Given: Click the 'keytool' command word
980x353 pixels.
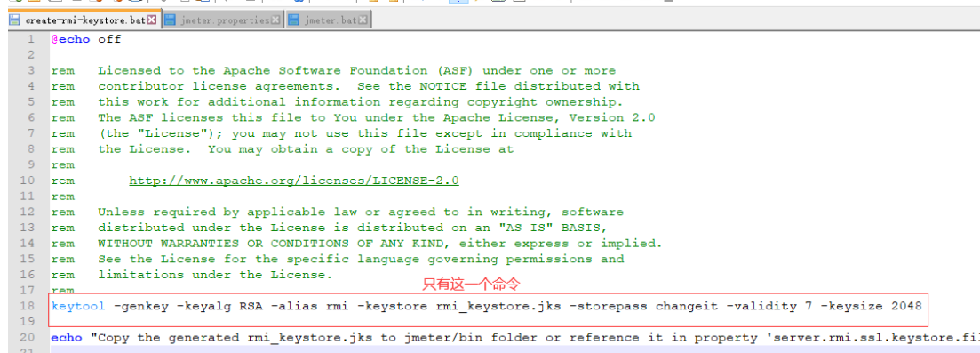Looking at the screenshot, I should [79, 306].
